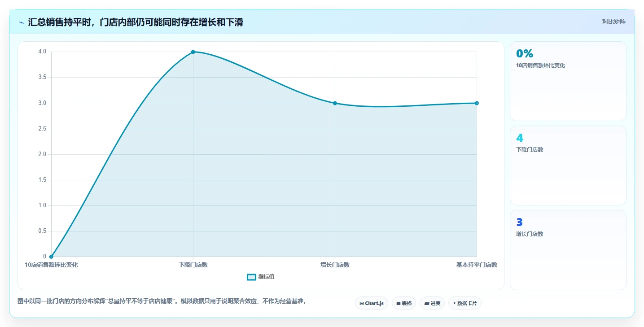Click the value 3 in 增长门店数 card
Image resolution: width=644 pixels, height=327 pixels.
[520, 222]
